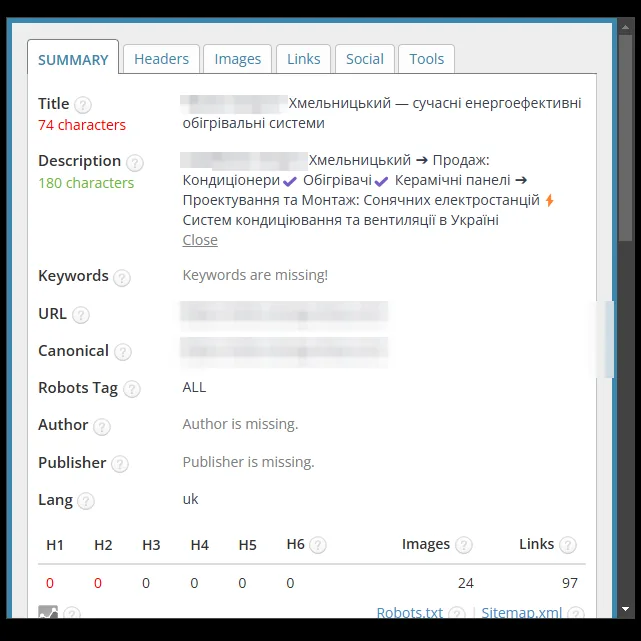Click the help icon after Sitemap.xml
The image size is (641, 641).
pos(576,613)
